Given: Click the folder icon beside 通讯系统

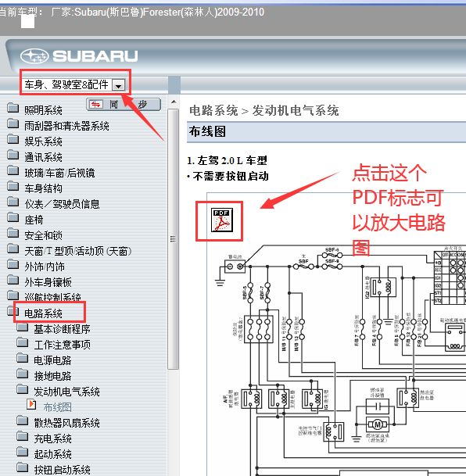Looking at the screenshot, I should click(x=13, y=155).
